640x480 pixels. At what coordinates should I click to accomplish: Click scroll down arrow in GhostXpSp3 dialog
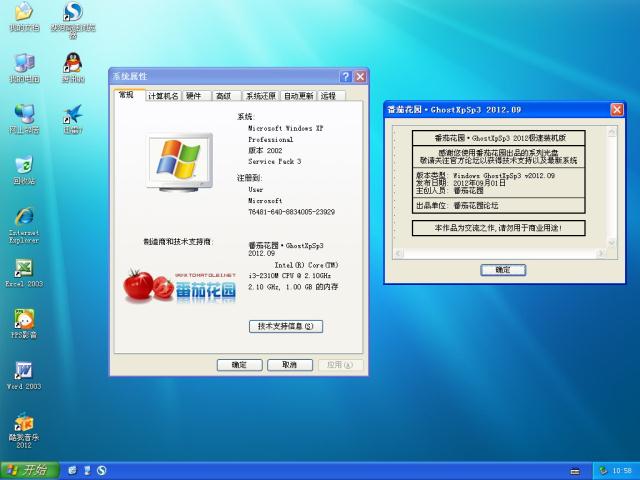click(611, 243)
